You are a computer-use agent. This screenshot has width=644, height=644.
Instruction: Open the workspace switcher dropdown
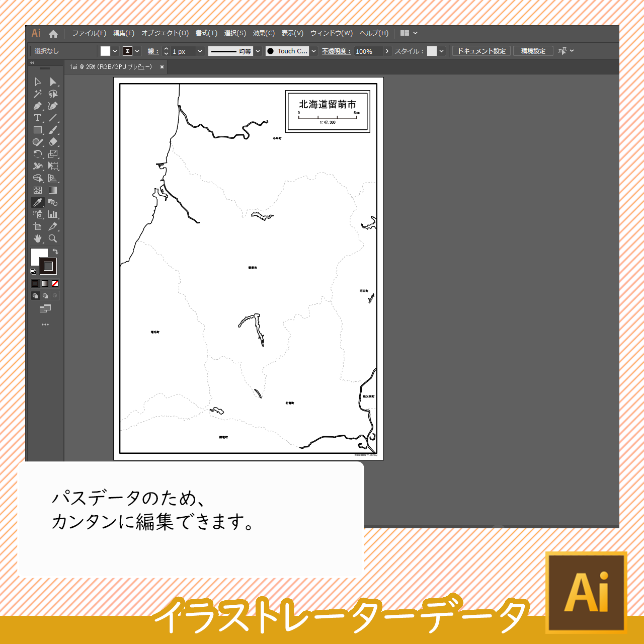point(409,33)
